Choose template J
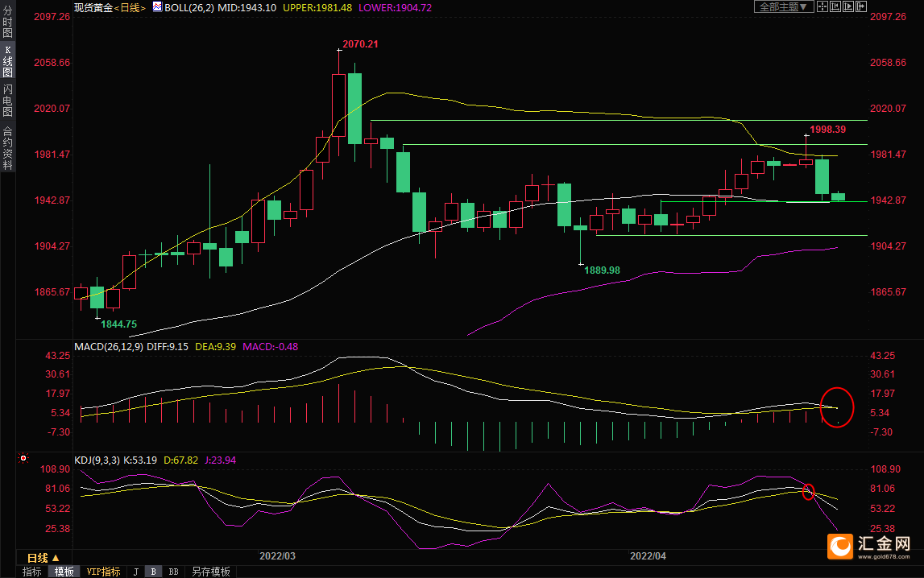This screenshot has width=924, height=578. [x=136, y=572]
